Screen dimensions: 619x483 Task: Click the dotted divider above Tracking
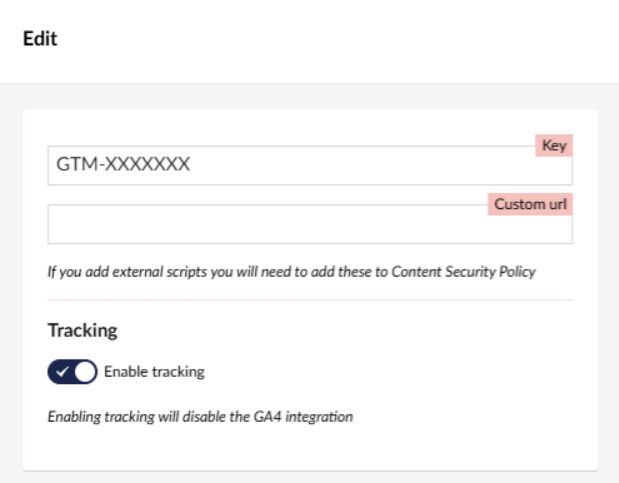pos(310,299)
